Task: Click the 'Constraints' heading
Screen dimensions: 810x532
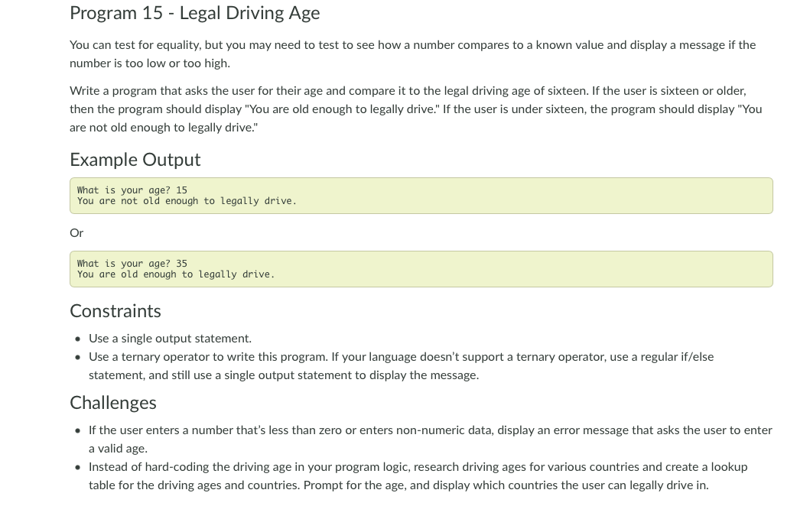Action: point(115,310)
